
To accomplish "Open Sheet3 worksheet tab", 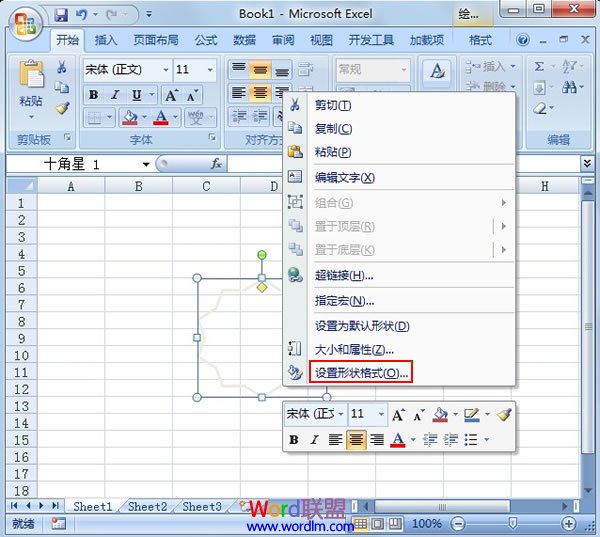I will [x=202, y=506].
